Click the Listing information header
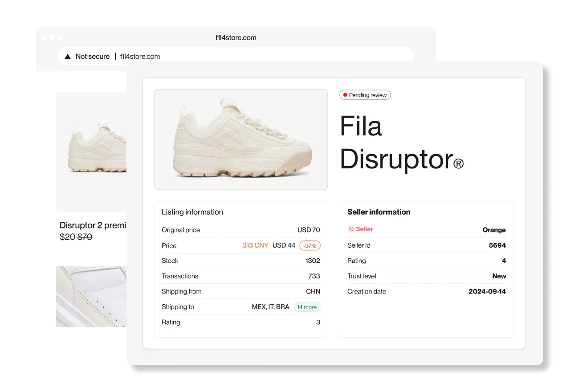Viewport: 570px width, 392px height. click(192, 212)
